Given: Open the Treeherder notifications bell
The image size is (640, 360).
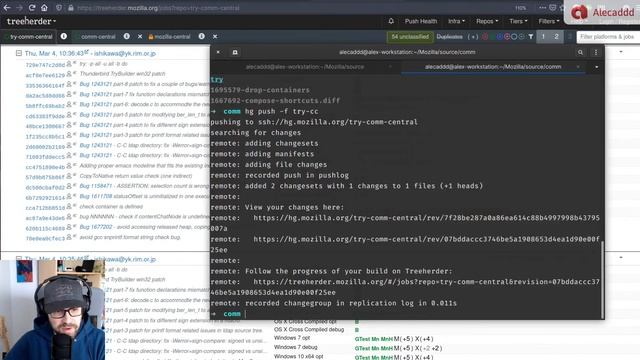Looking at the screenshot, I should (x=391, y=21).
